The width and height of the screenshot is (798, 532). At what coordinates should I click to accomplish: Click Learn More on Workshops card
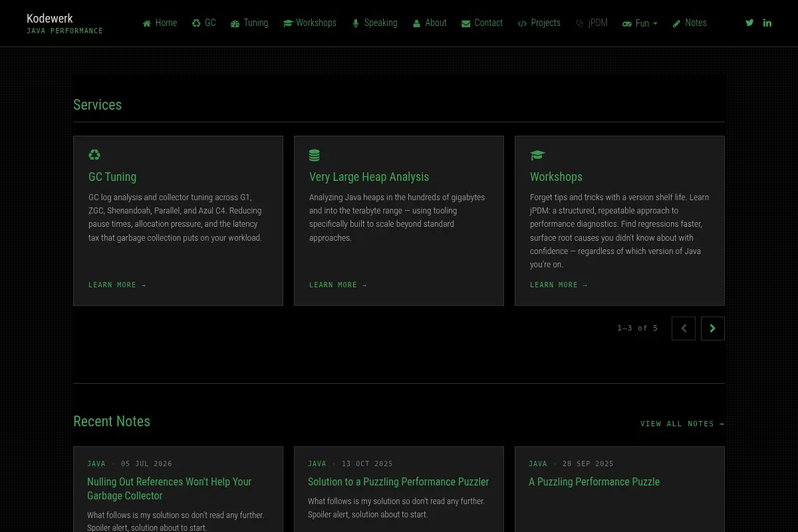tap(559, 285)
